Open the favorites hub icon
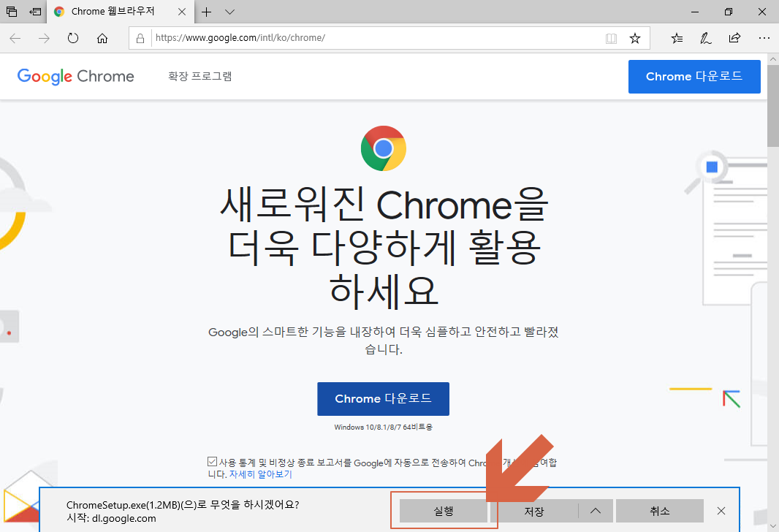The image size is (779, 532). coord(677,38)
